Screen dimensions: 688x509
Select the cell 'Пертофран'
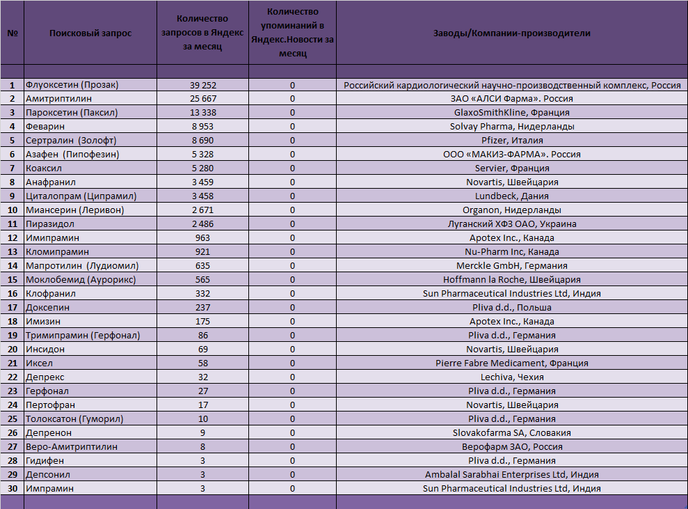pos(90,405)
